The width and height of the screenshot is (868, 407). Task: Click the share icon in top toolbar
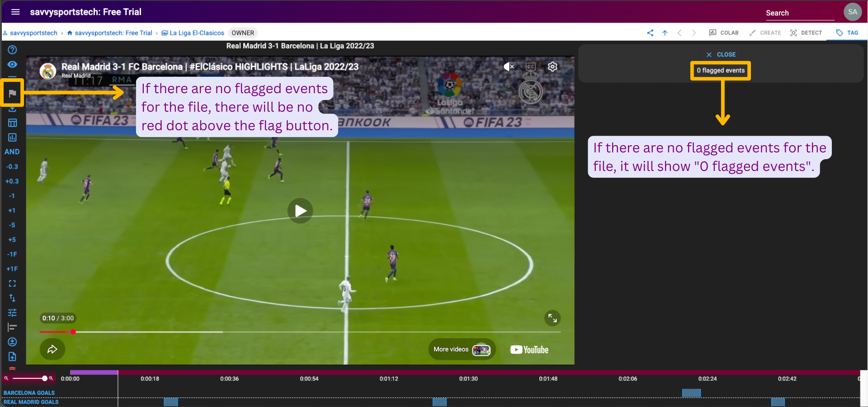coord(650,33)
